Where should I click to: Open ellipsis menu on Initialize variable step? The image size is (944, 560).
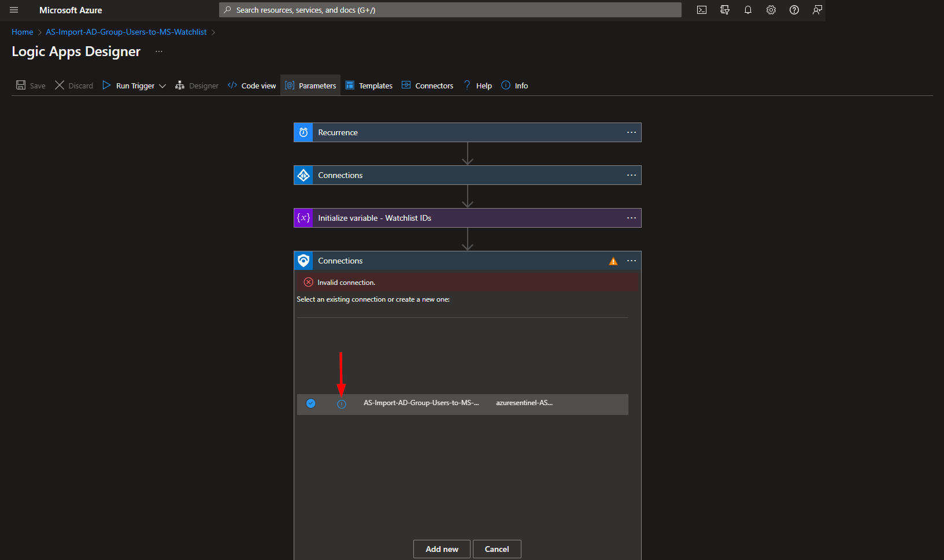point(631,218)
